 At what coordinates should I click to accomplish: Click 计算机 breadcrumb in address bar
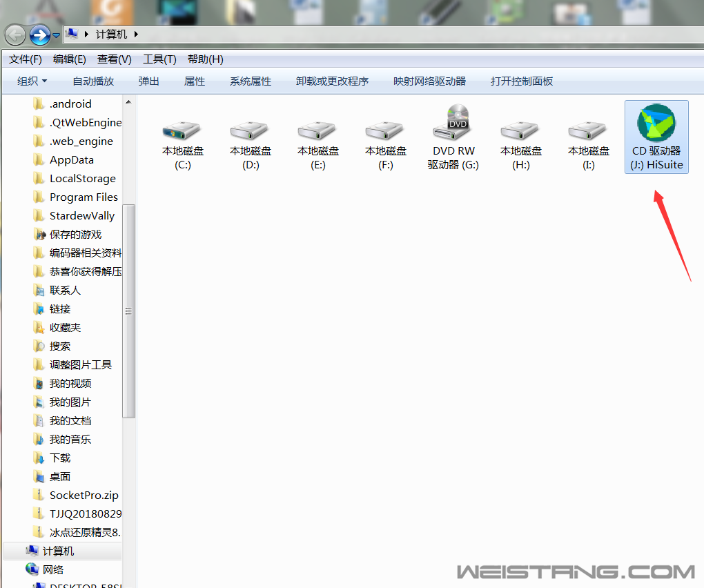pyautogui.click(x=111, y=34)
